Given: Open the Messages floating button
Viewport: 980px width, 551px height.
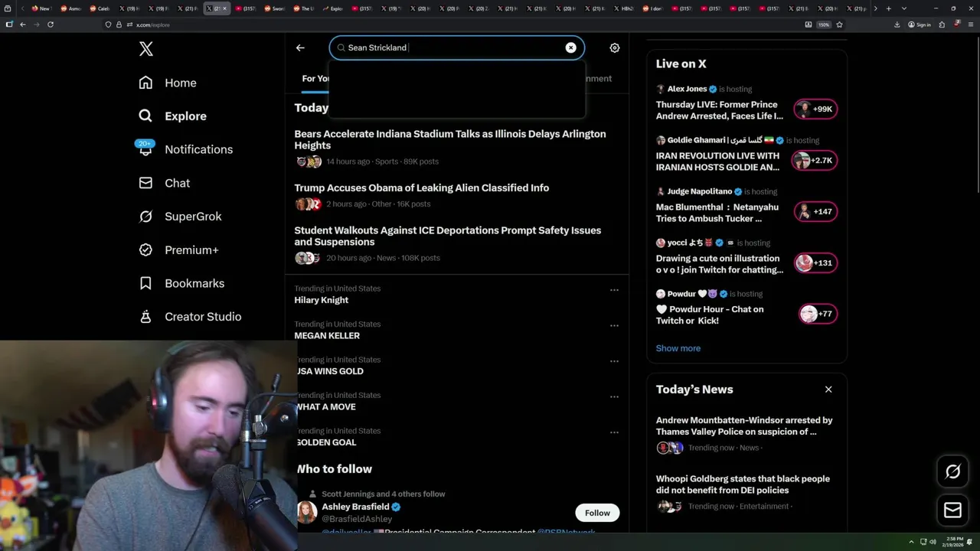Looking at the screenshot, I should pos(952,510).
